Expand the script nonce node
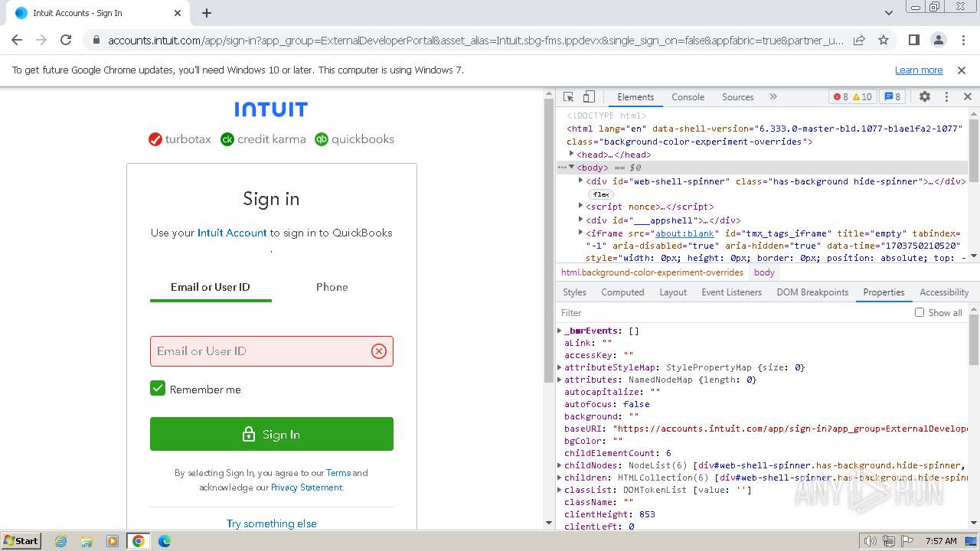Screen dimensions: 980x551 tap(580, 207)
